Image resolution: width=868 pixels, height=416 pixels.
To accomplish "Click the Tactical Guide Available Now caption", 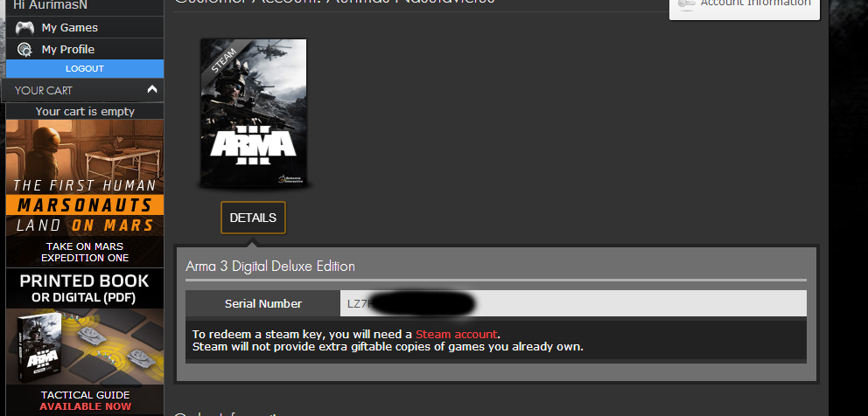I will (x=85, y=400).
